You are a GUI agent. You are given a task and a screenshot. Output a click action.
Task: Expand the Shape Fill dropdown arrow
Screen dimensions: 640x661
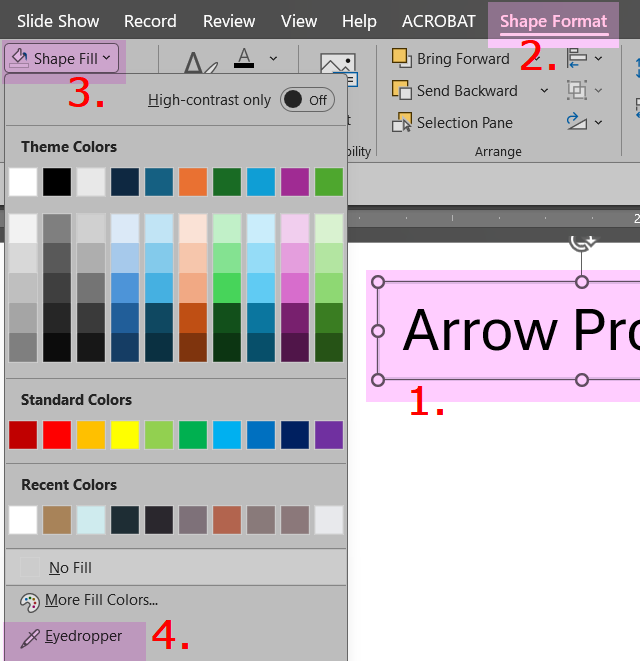tap(107, 58)
